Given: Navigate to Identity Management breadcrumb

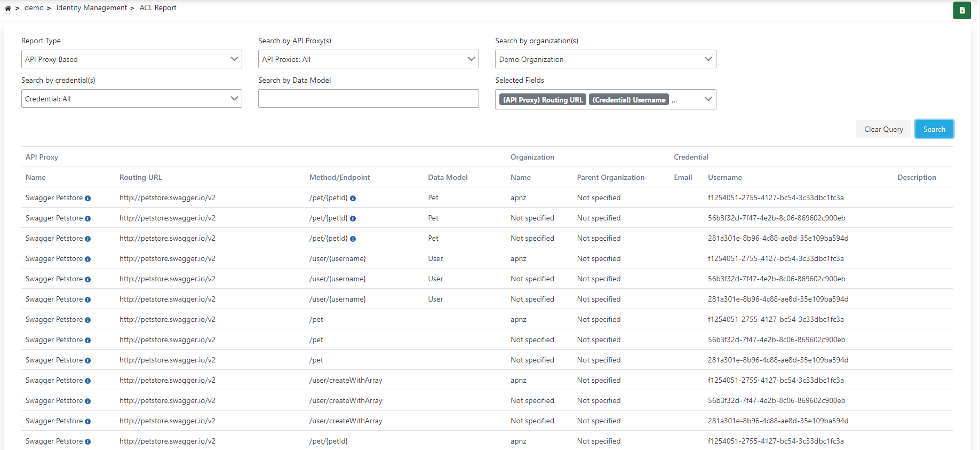Looking at the screenshot, I should pos(91,8).
